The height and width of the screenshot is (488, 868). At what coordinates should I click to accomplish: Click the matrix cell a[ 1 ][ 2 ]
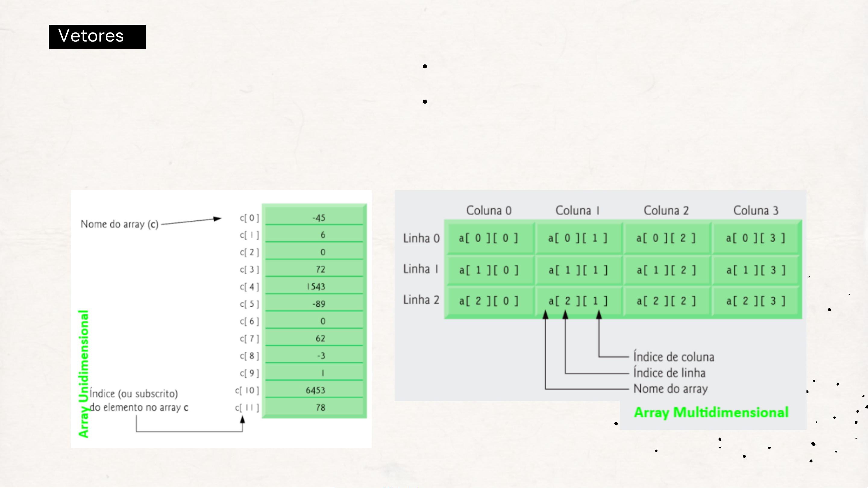[x=666, y=270]
